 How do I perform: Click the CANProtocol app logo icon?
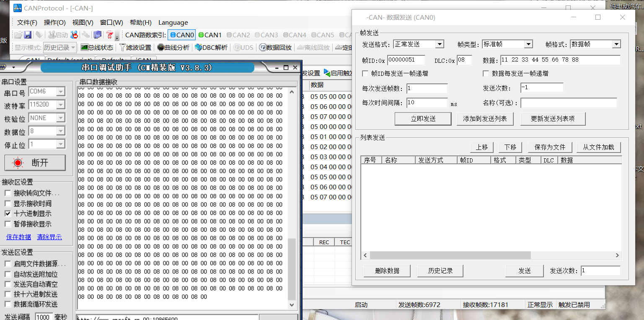point(18,8)
